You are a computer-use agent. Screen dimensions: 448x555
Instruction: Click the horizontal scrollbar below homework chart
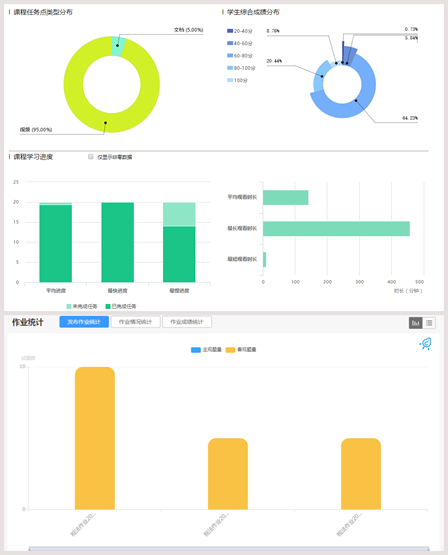pyautogui.click(x=229, y=549)
